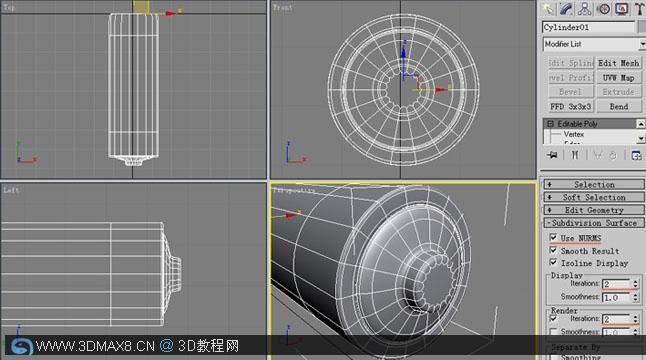Screen dimensions: 646x360
Task: Click the disabled Bevel modifier button
Action: (x=571, y=92)
